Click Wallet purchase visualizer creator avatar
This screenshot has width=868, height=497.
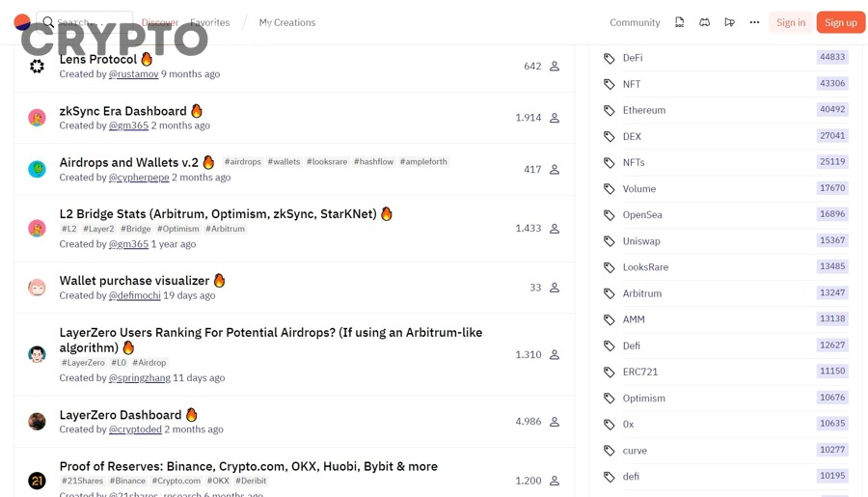click(37, 288)
